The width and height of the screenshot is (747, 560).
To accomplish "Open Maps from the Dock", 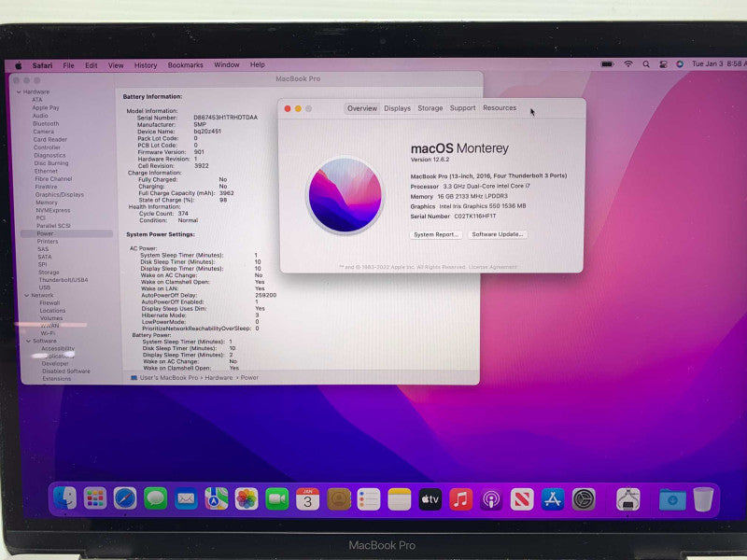I will pyautogui.click(x=217, y=498).
